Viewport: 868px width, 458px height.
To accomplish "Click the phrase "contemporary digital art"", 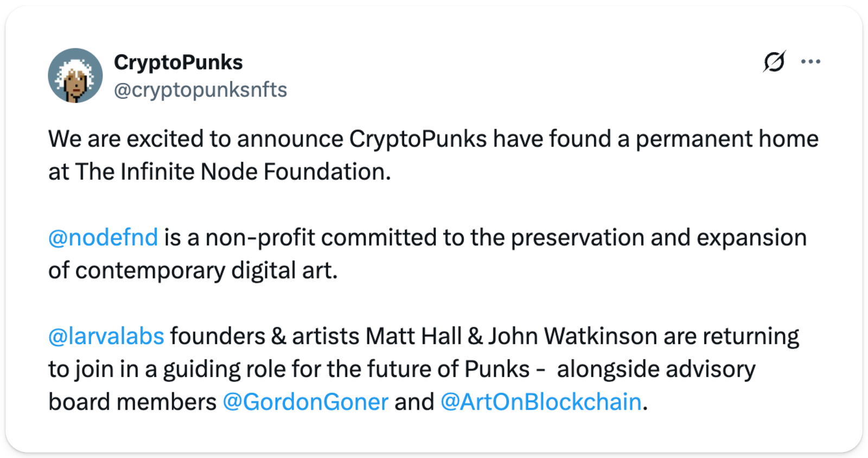I will point(205,271).
